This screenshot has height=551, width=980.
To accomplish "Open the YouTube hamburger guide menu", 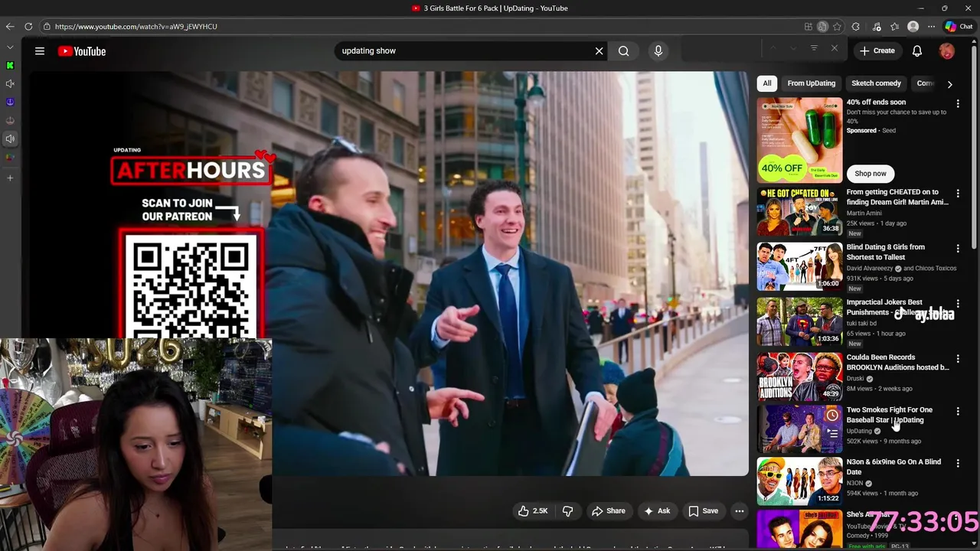I will tap(40, 51).
